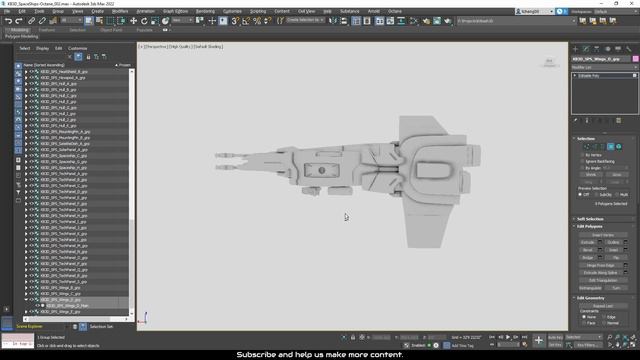Viewport: 640px width, 360px height.
Task: Open the Octane menu
Action: tap(395, 11)
